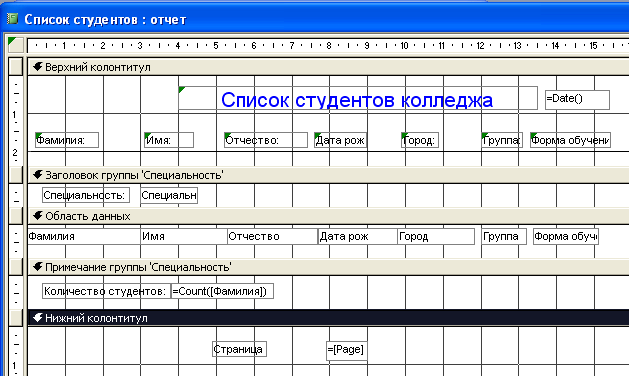Select the 'Примечание группы Специальность' section bar
Viewport: 629px width, 376px height.
[328, 267]
